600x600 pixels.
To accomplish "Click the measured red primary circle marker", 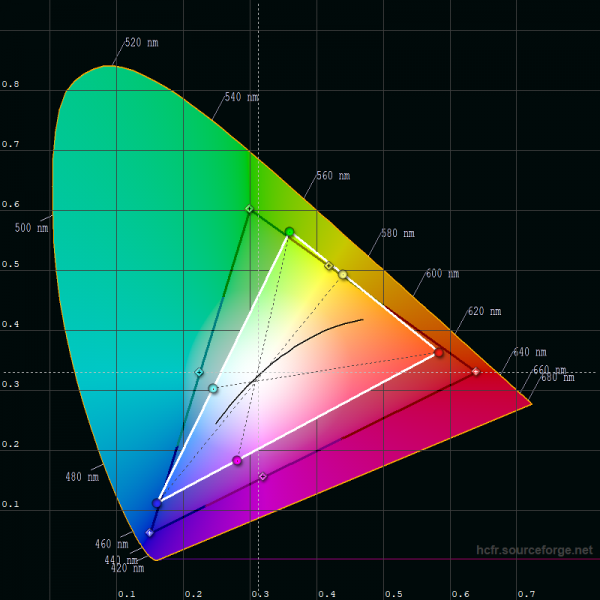I will click(439, 352).
